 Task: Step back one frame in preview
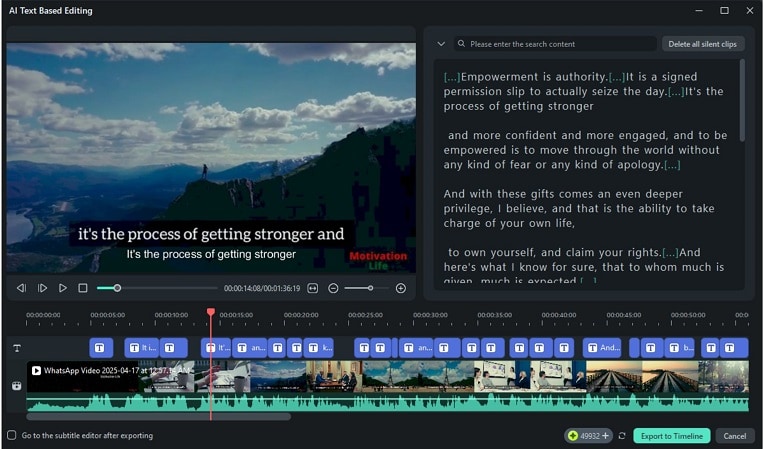click(21, 288)
